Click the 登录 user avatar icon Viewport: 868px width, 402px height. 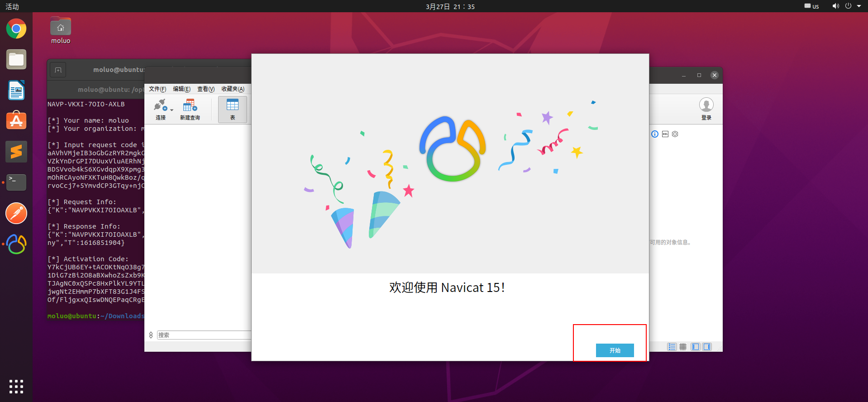click(706, 105)
